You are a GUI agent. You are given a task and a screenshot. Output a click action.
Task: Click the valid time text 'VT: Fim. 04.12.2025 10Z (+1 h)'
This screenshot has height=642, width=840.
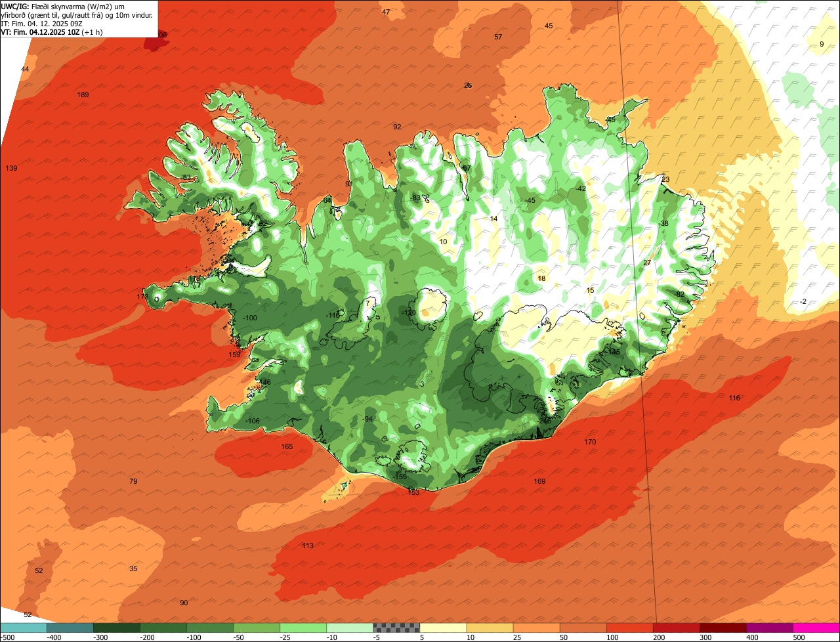(52, 32)
